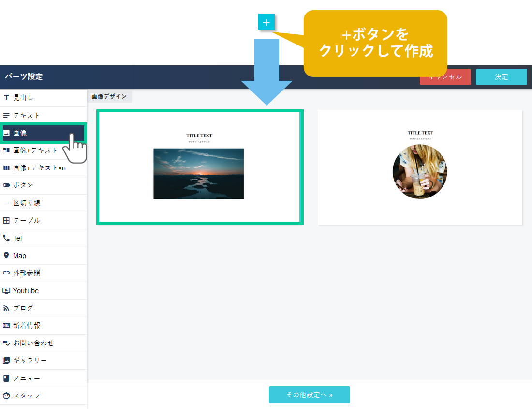The width and height of the screenshot is (532, 409).
Task: Choose the circular image design thumbnail
Action: [420, 167]
